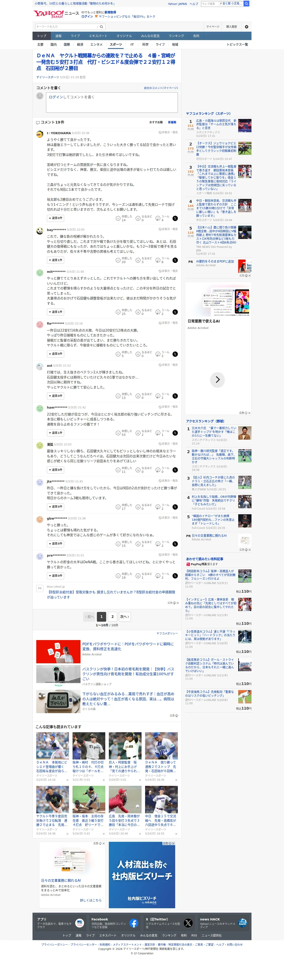
Task: Open the X (旧Twitter) icon in footer
Action: pos(188,923)
